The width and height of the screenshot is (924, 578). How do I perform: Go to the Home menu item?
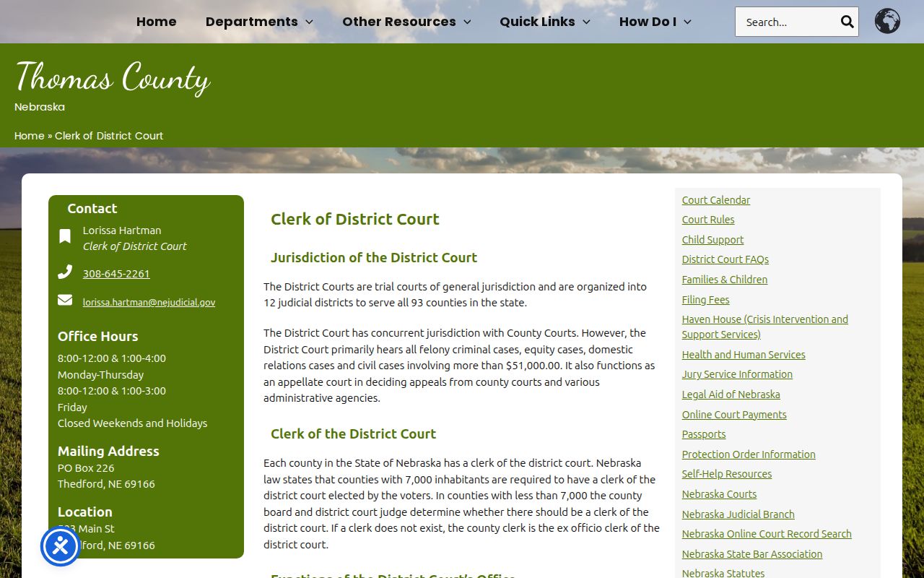(x=157, y=22)
